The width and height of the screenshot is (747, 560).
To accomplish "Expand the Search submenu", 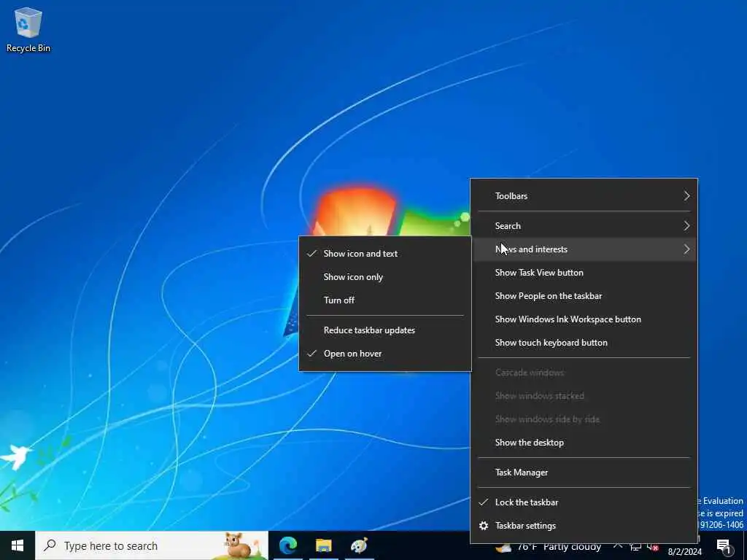I will (584, 226).
